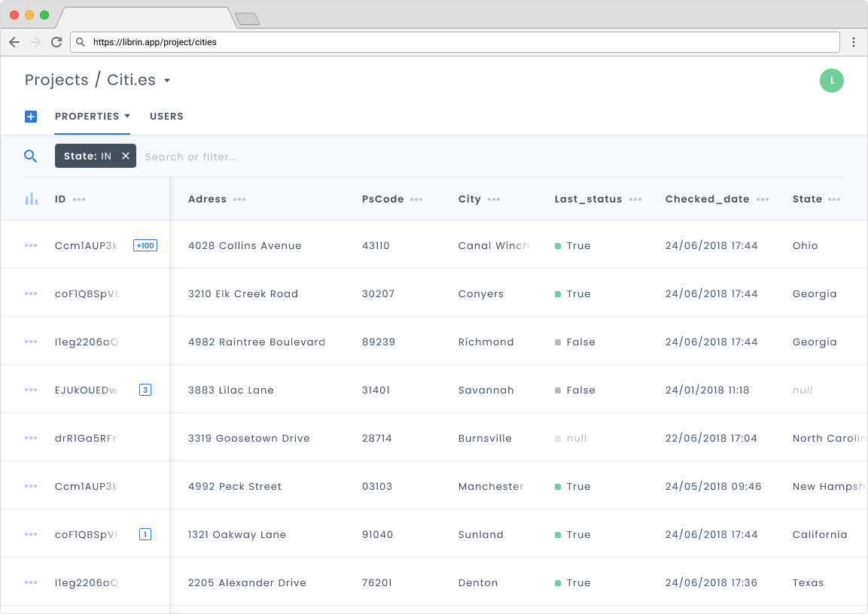Open row menu for 4028 Collins Avenue
Screen dimensions: 868x614
tap(31, 245)
